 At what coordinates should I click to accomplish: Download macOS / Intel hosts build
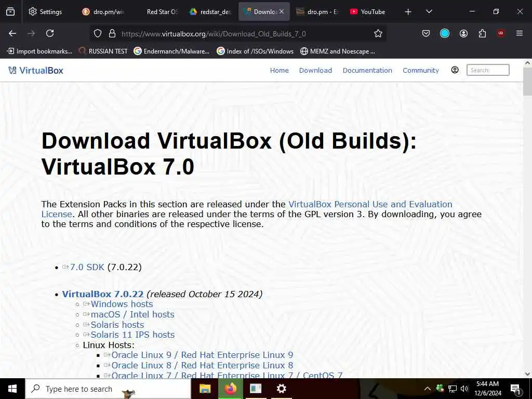(132, 314)
